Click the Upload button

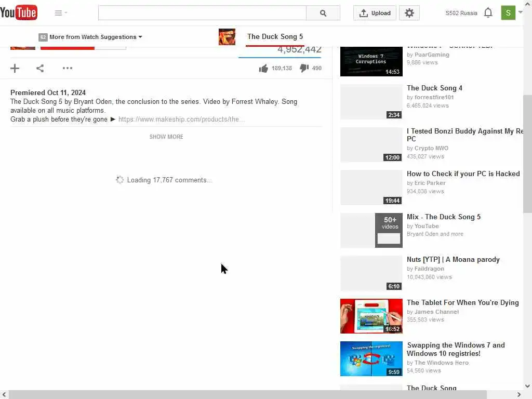coord(375,13)
